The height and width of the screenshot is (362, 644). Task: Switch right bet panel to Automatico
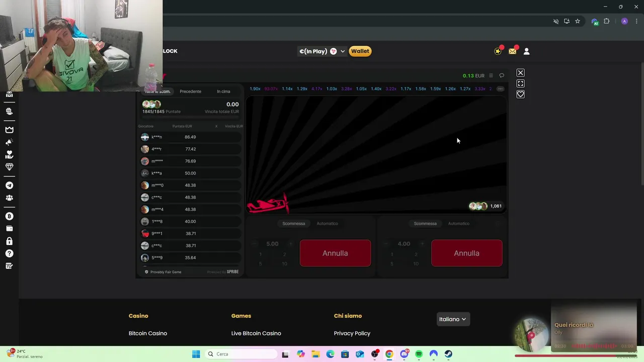pyautogui.click(x=458, y=223)
